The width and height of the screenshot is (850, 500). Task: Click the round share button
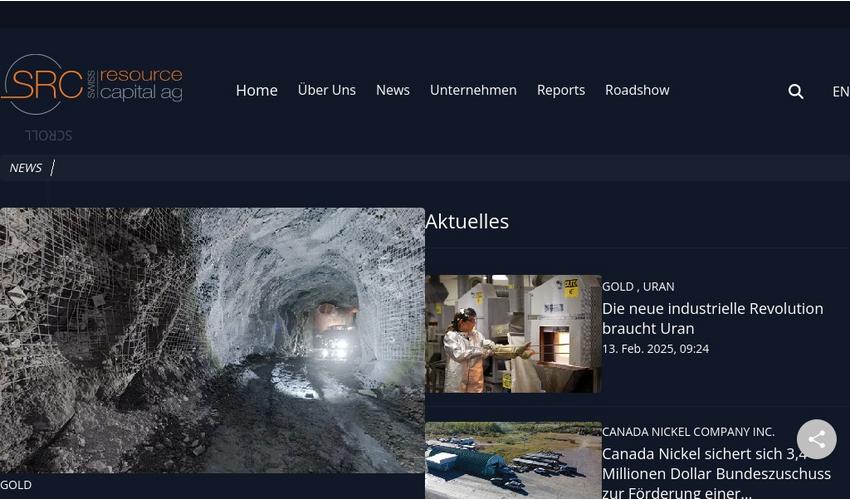(816, 439)
